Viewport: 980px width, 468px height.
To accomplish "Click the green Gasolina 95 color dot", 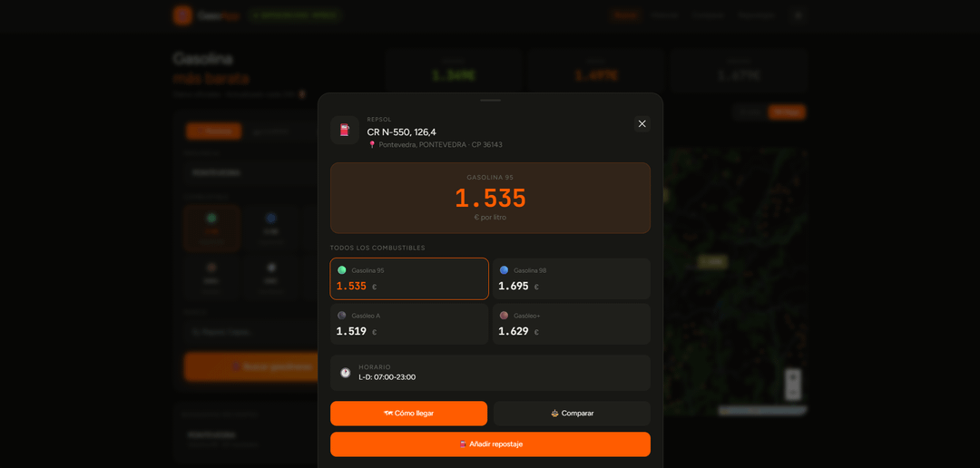I will point(342,270).
